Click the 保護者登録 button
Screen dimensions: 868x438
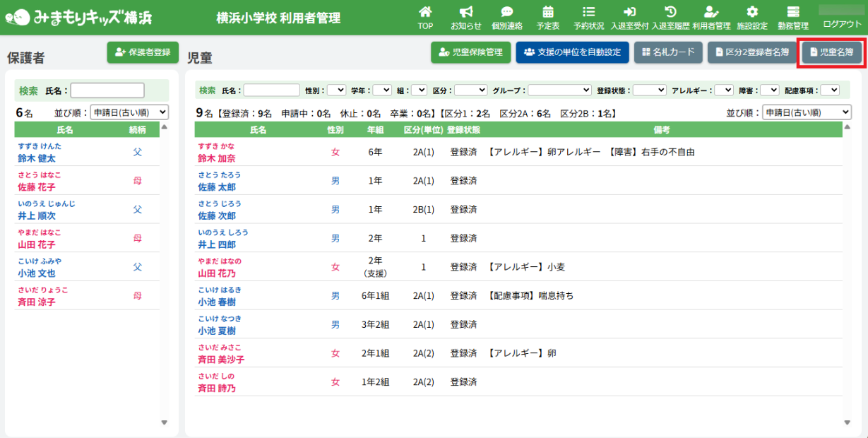click(x=143, y=52)
